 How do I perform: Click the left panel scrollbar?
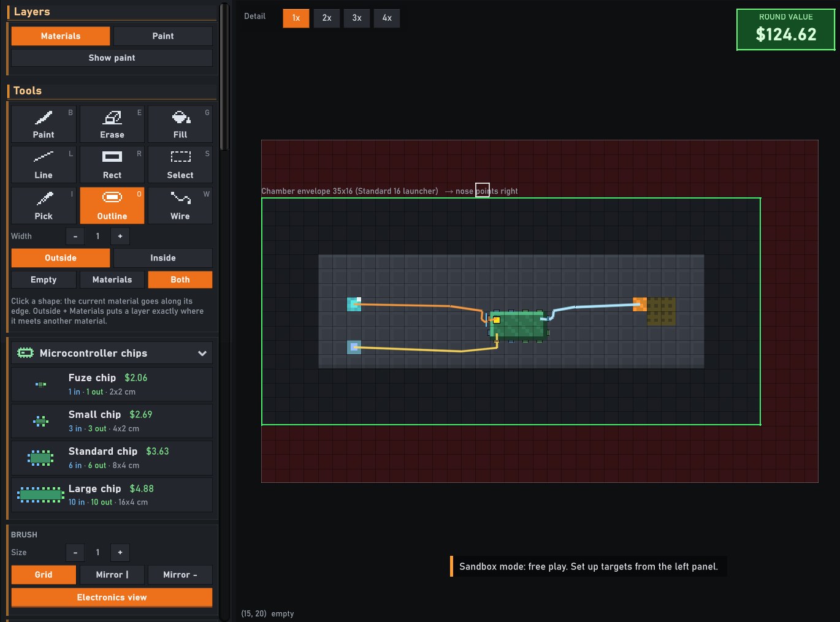pyautogui.click(x=224, y=77)
